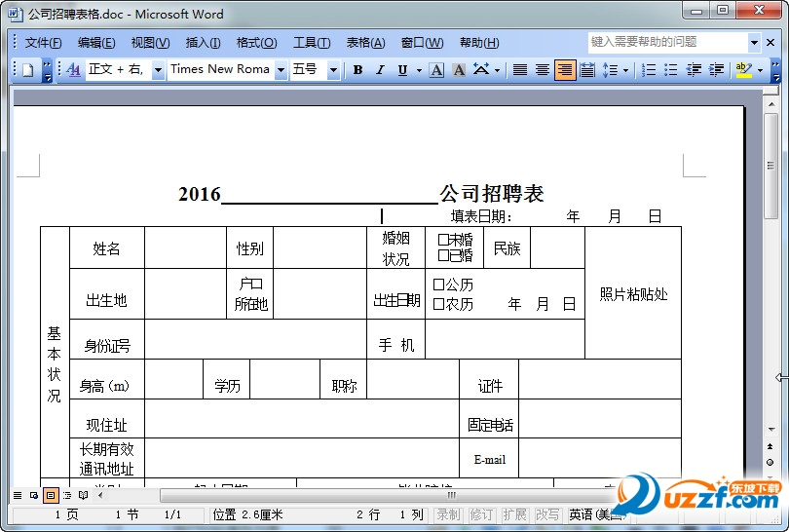Open the 编辑(E) menu
This screenshot has width=789, height=532.
(96, 43)
